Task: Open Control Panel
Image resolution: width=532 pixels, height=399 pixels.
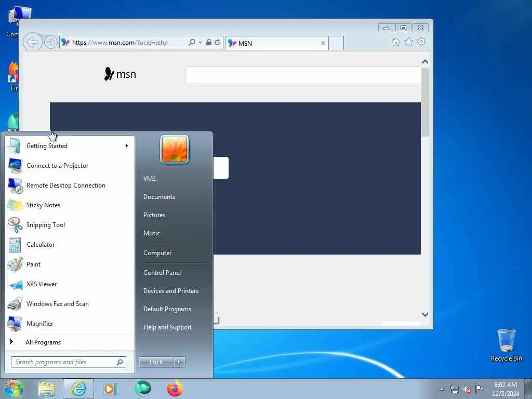Action: 162,273
